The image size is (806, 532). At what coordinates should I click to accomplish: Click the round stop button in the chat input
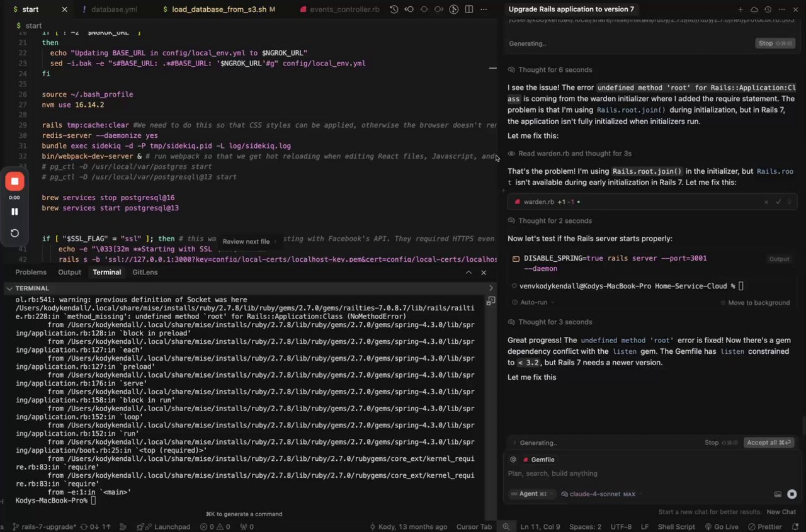[792, 494]
